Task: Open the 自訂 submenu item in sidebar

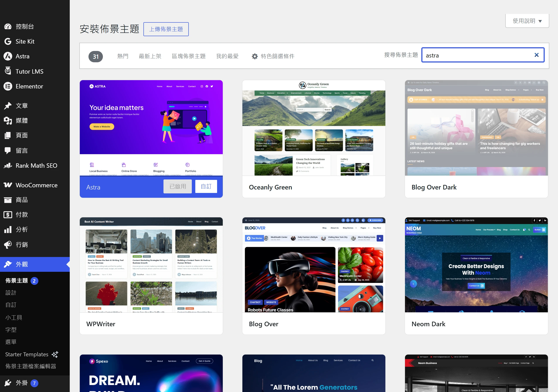Action: pos(11,305)
